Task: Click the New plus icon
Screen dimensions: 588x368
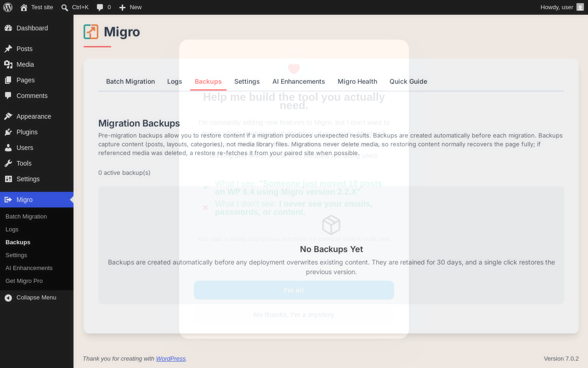Action: coord(122,7)
